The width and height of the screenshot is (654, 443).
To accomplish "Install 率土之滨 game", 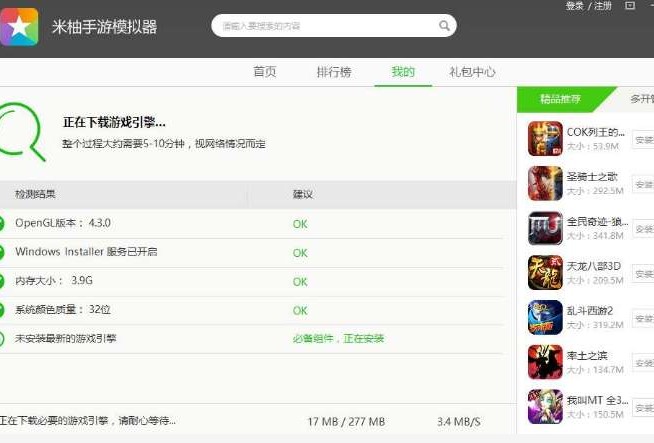I will click(x=643, y=363).
